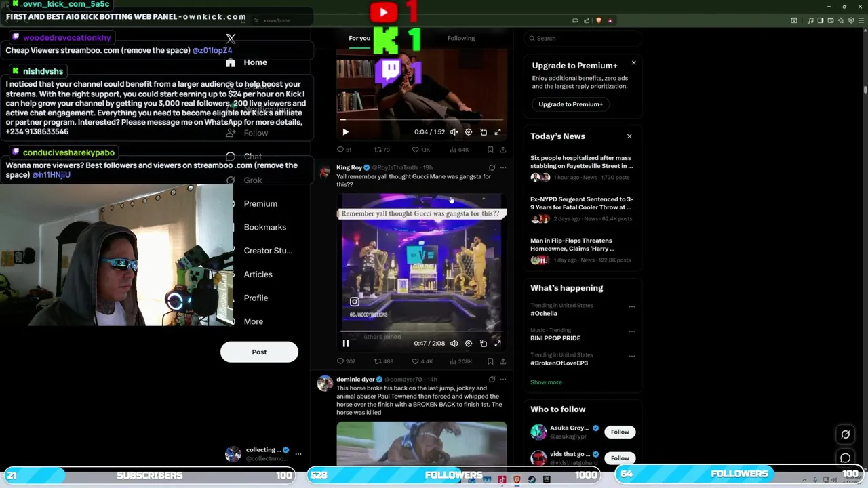Viewport: 868px width, 488px height.
Task: Open account switcher dots beside collecting profile
Action: click(x=298, y=454)
